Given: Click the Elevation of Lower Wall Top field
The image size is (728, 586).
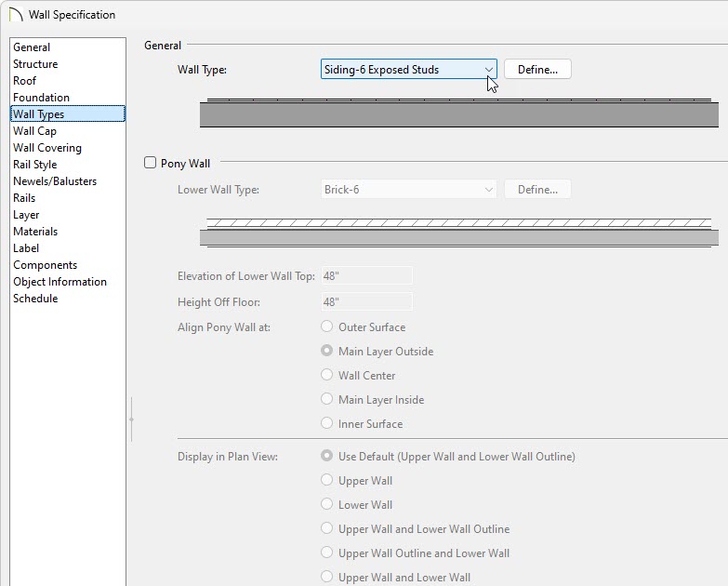Looking at the screenshot, I should (x=366, y=276).
